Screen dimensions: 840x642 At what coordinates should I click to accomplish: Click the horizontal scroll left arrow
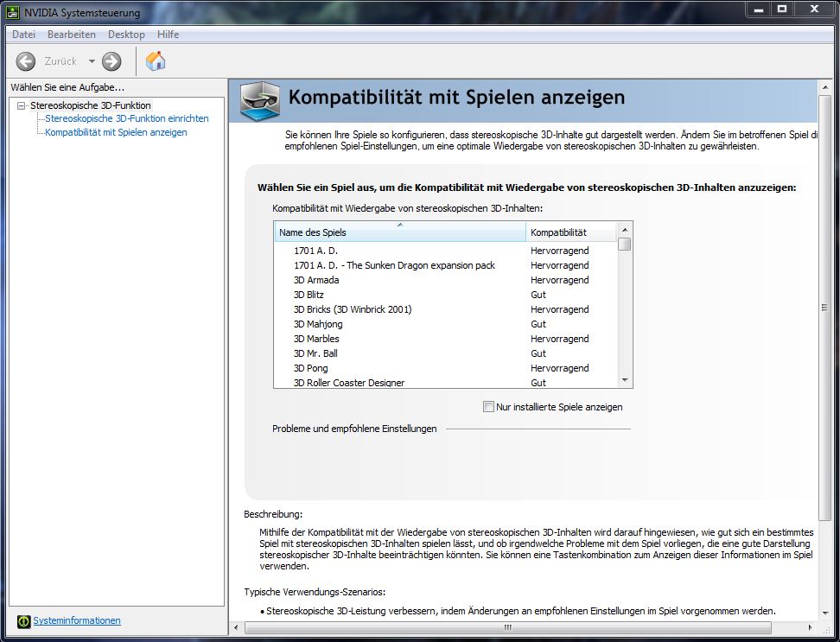(236, 627)
